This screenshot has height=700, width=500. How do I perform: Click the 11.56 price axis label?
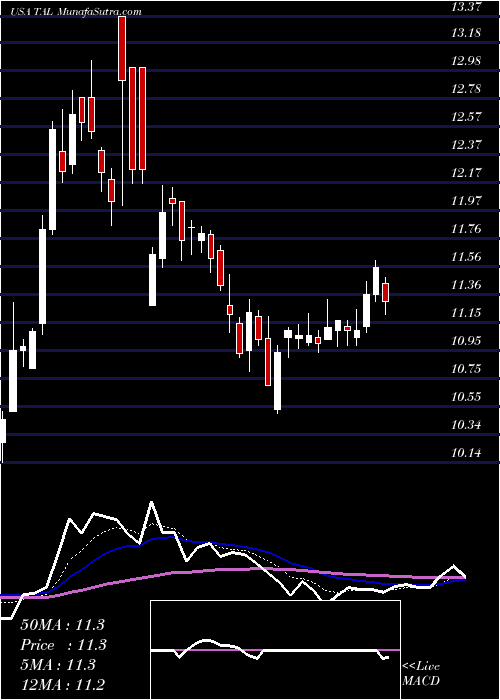(x=468, y=257)
